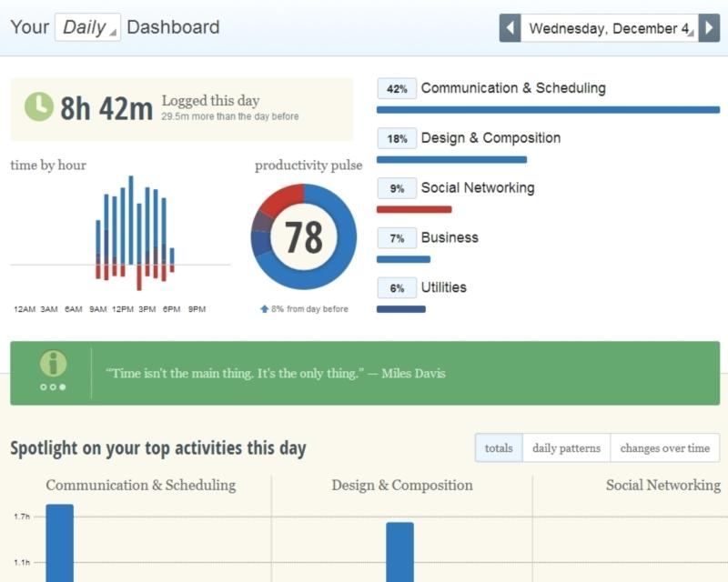Open Social Networking category link

pyautogui.click(x=478, y=188)
